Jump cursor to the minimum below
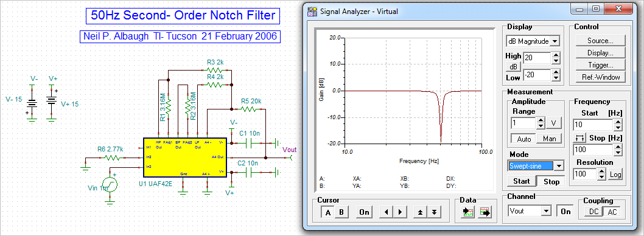The width and height of the screenshot is (644, 236). pos(434,212)
